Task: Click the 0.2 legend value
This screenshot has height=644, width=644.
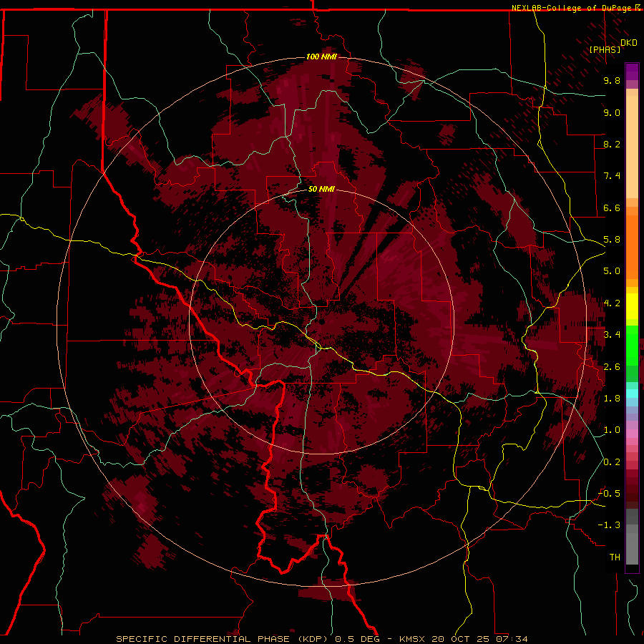Action: click(x=612, y=462)
